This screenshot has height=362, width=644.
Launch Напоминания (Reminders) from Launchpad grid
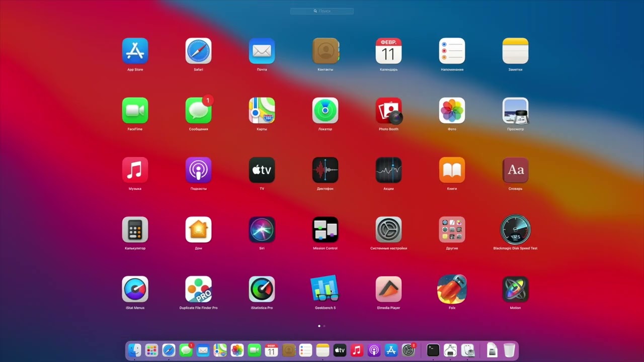coord(452,51)
